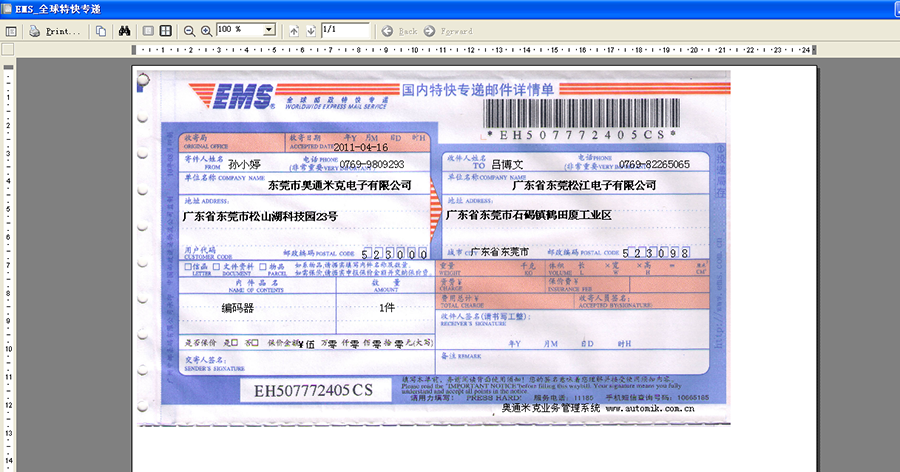This screenshot has width=900, height=472.
Task: Open find with the binoculars icon
Action: point(124,31)
